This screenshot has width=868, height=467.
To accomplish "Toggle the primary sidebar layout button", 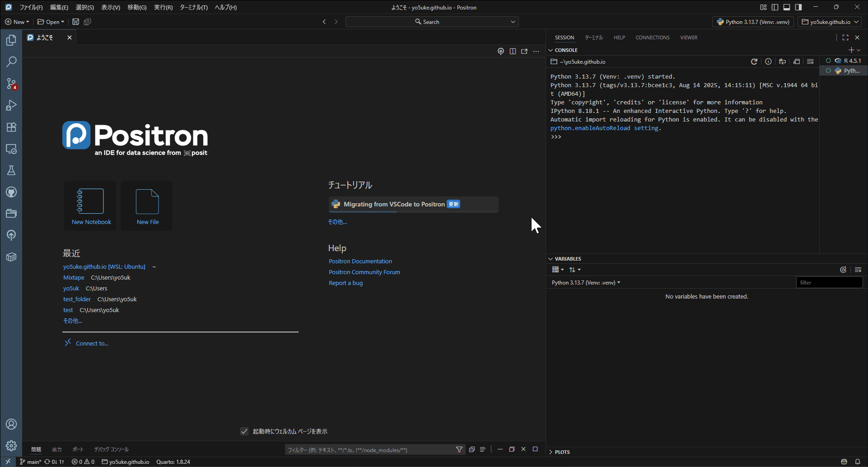I will [x=775, y=7].
